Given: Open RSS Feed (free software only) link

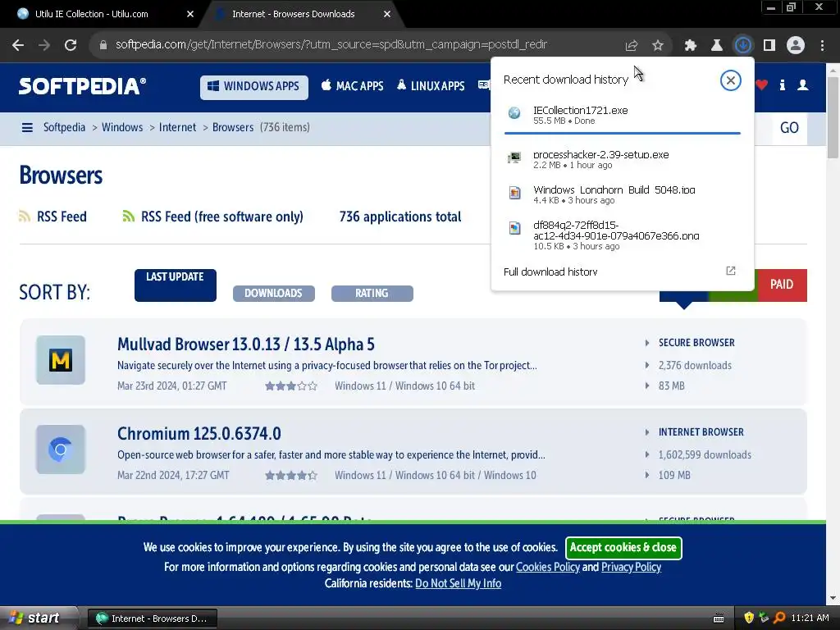Looking at the screenshot, I should point(212,217).
